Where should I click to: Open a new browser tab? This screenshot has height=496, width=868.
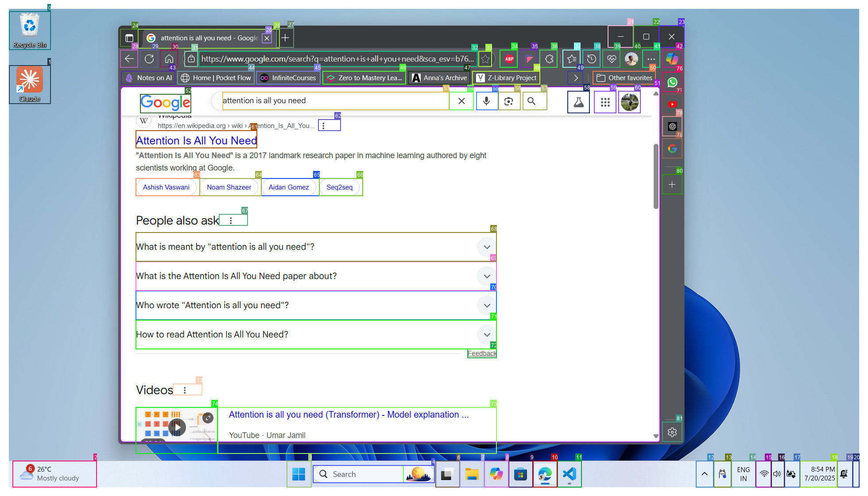pyautogui.click(x=286, y=38)
